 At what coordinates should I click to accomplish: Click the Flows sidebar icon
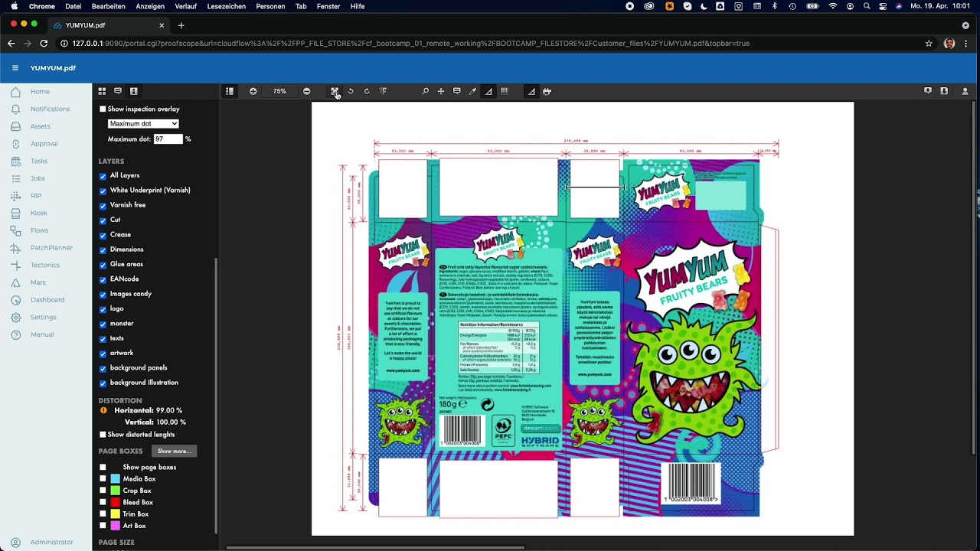click(15, 230)
